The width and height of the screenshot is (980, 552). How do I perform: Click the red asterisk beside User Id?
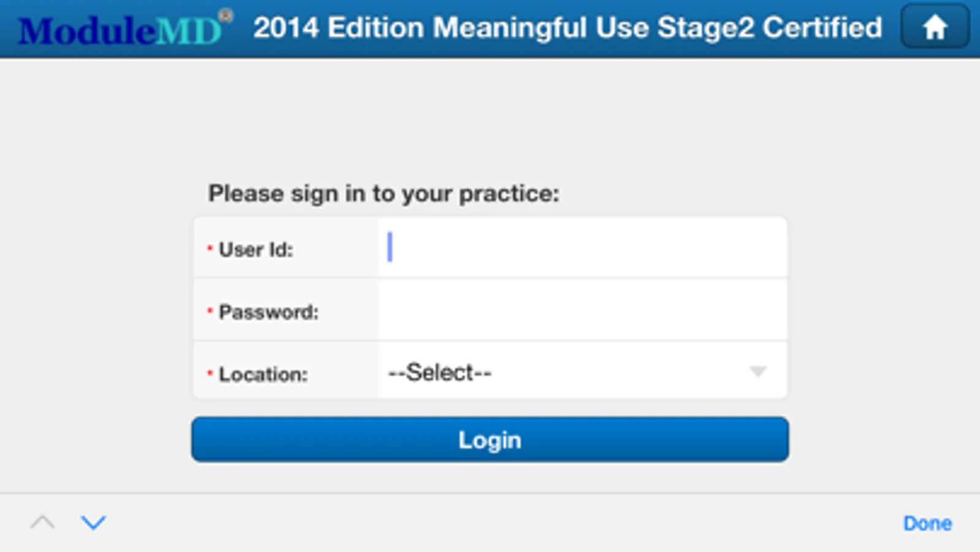click(210, 248)
